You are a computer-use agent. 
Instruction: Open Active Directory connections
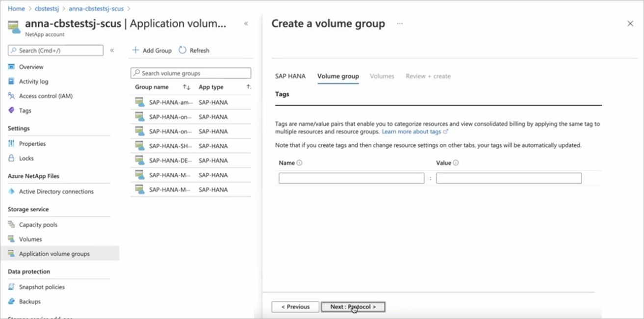click(56, 191)
